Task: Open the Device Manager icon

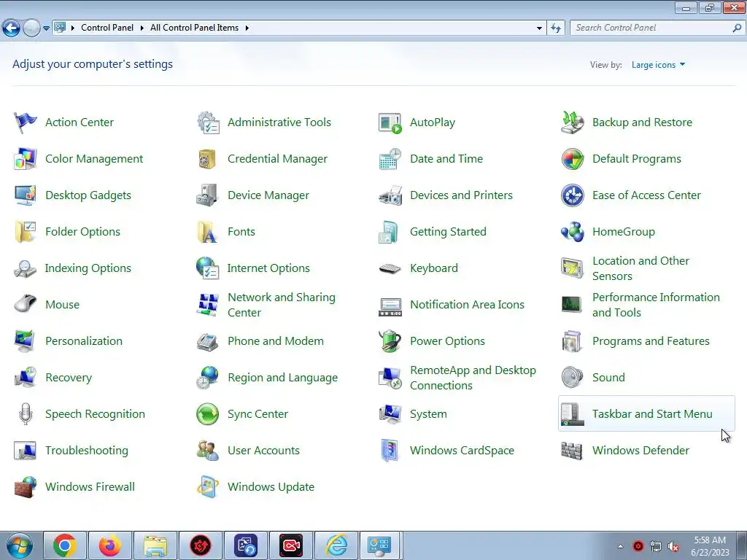Action: [208, 195]
